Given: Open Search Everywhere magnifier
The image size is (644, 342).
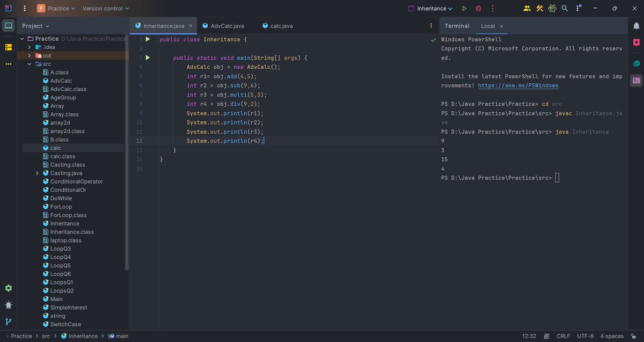Looking at the screenshot, I should click(x=565, y=9).
